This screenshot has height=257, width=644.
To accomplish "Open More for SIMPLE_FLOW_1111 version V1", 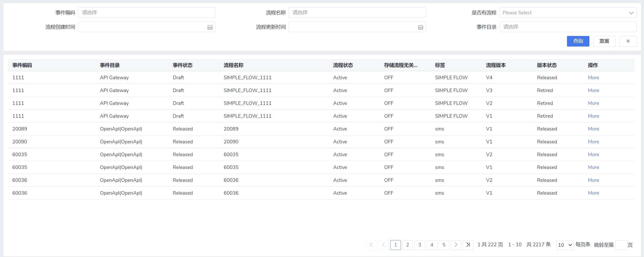I will [x=593, y=116].
